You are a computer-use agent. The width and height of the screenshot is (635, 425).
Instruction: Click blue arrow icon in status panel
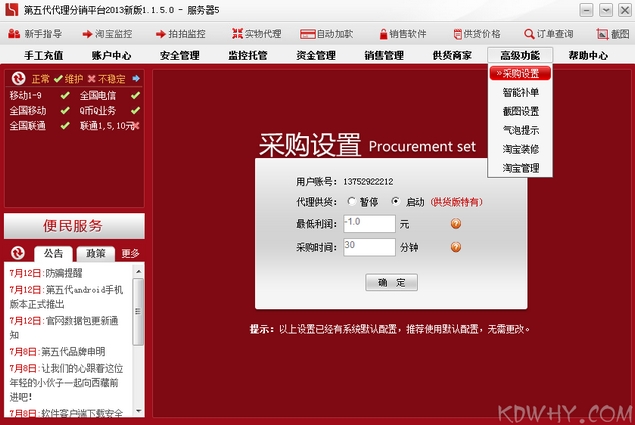pos(136,78)
